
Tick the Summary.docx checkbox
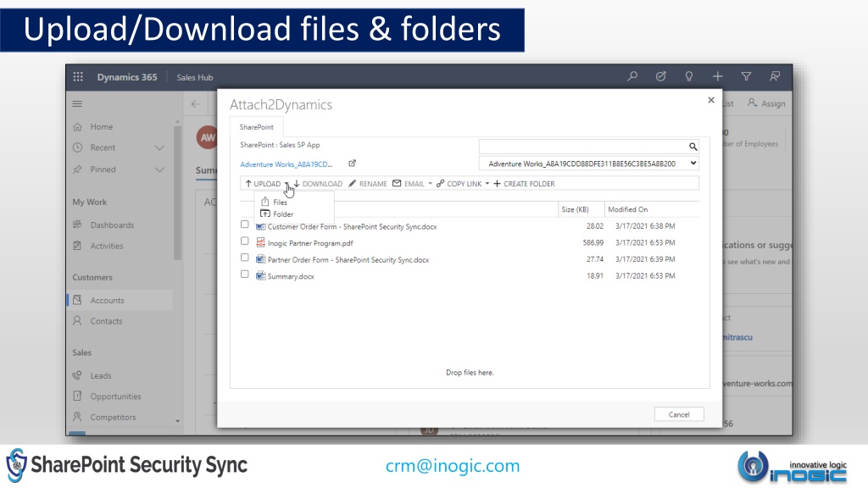pyautogui.click(x=245, y=274)
